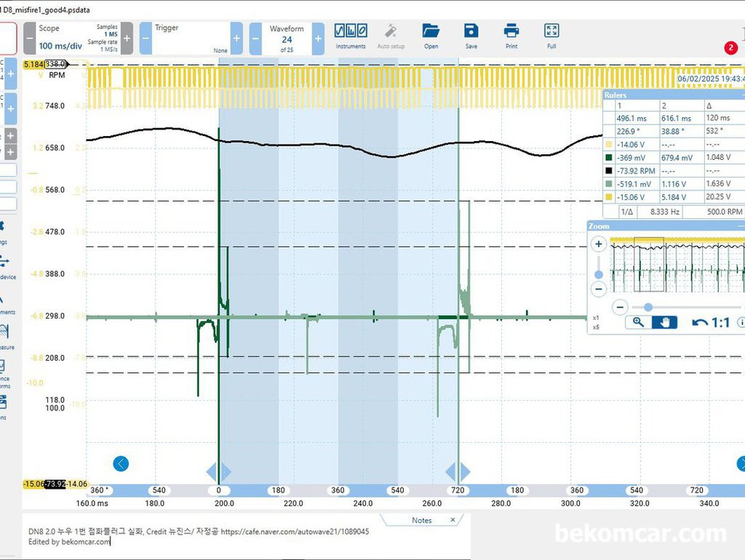Increase the Scope timebase with plus
This screenshot has width=745, height=560.
pyautogui.click(x=127, y=39)
